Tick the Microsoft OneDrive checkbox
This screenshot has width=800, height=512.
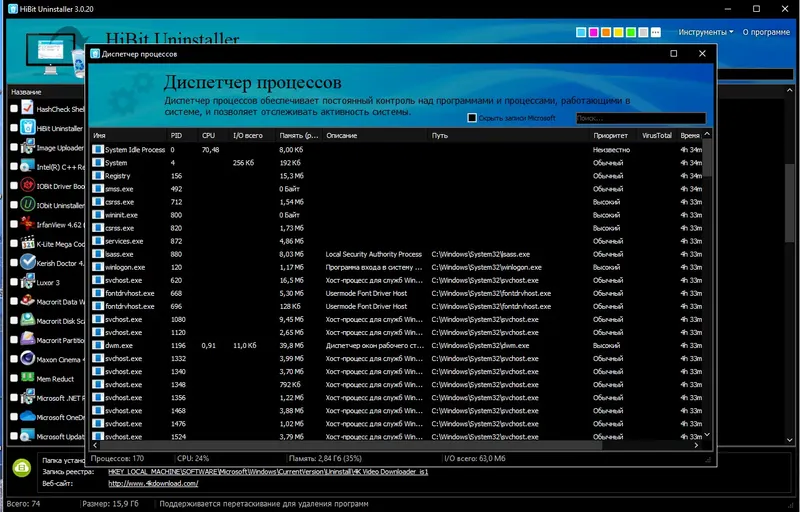[14, 417]
